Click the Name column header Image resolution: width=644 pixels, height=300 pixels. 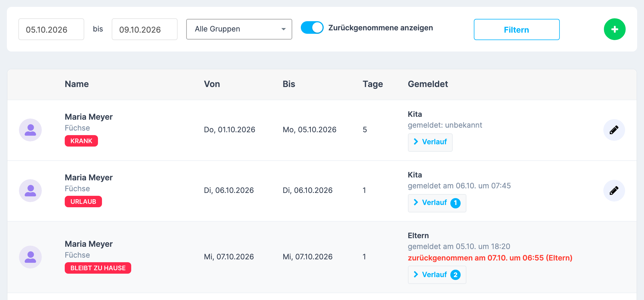[x=77, y=84]
